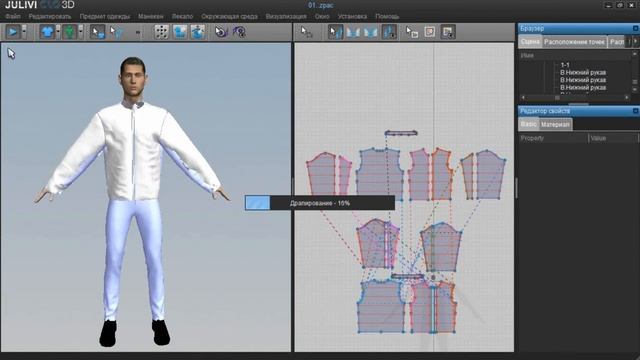
Task: Click the last dark square icon in the 2D toolbar
Action: [x=448, y=32]
